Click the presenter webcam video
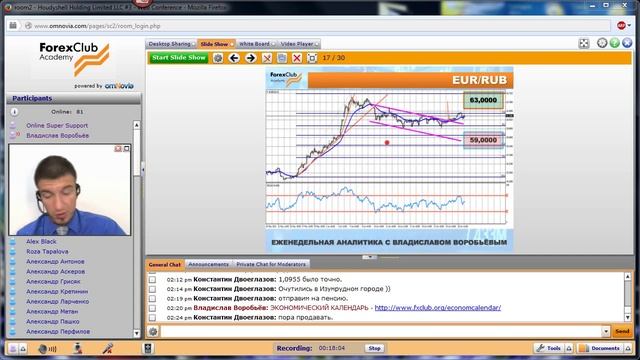This screenshot has height=360, width=640. tap(70, 190)
